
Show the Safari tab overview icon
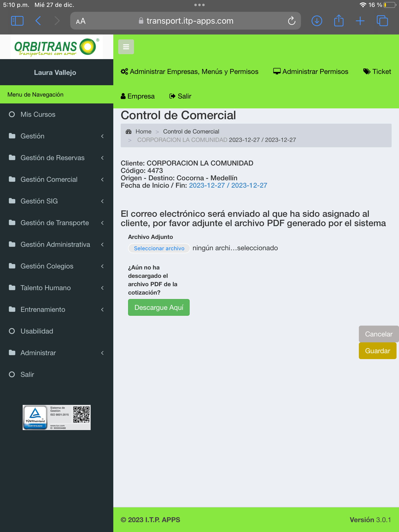[x=382, y=21]
